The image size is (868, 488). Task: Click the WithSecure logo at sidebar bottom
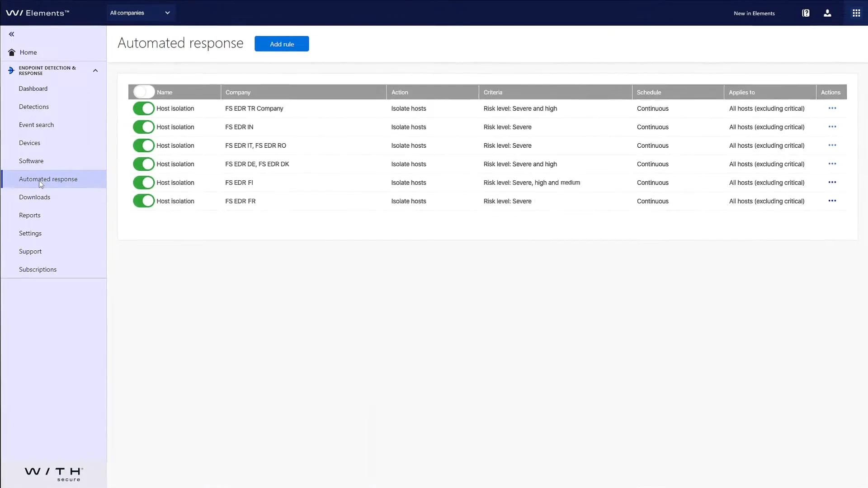[x=54, y=474]
